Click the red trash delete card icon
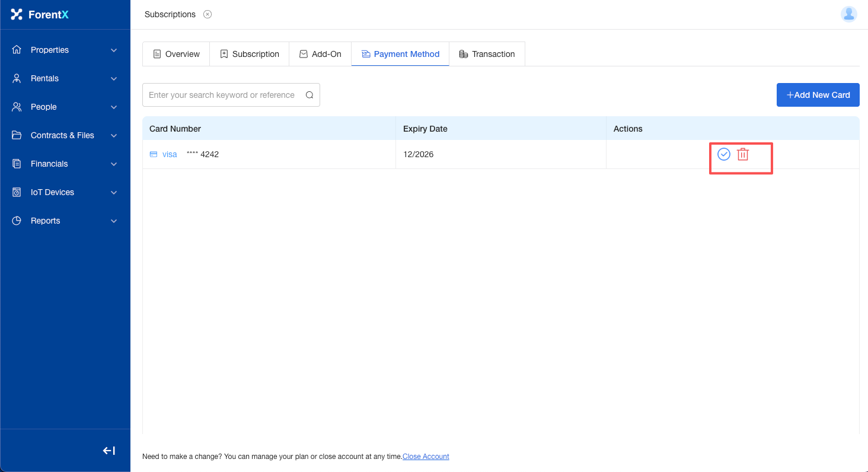Viewport: 868px width, 472px height. 743,154
